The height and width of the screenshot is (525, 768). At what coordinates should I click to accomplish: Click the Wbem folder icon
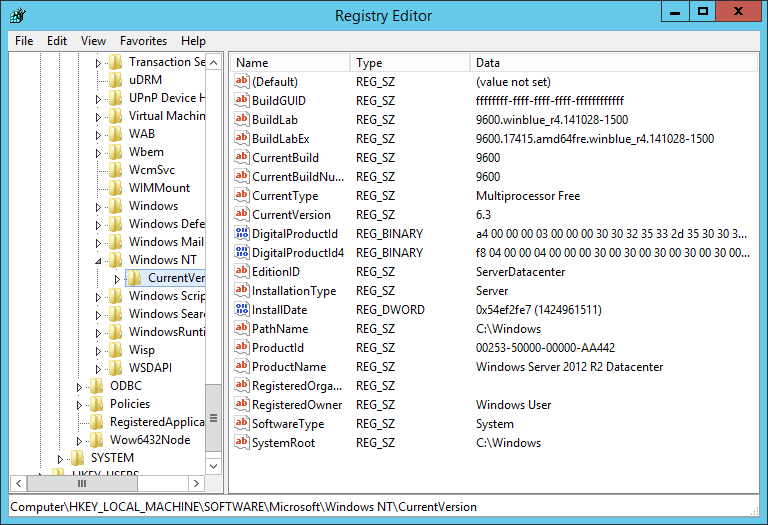[x=116, y=152]
